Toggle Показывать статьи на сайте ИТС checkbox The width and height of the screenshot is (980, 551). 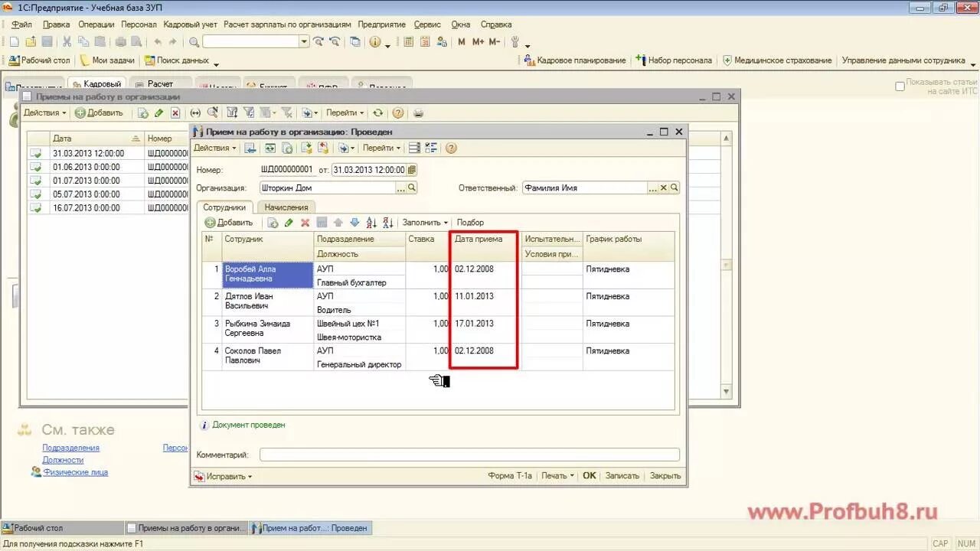coord(900,86)
